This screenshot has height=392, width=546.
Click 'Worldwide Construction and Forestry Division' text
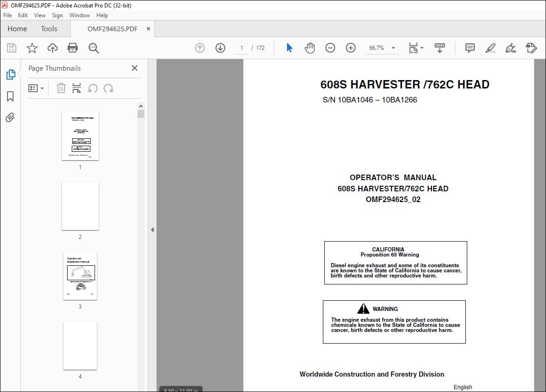[372, 374]
